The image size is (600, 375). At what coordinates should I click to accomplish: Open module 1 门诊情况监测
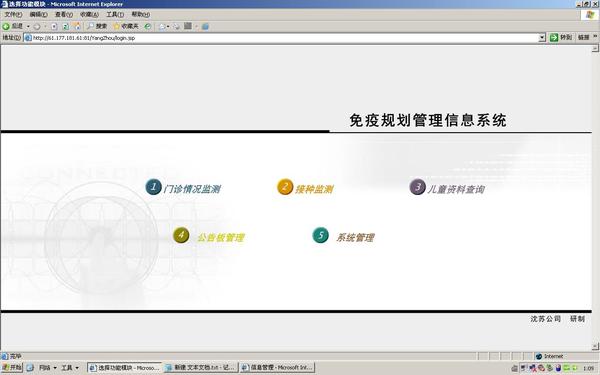(x=183, y=188)
